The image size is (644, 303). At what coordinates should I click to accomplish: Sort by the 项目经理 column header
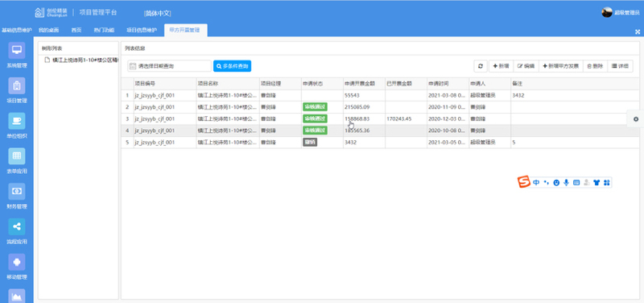pos(280,84)
